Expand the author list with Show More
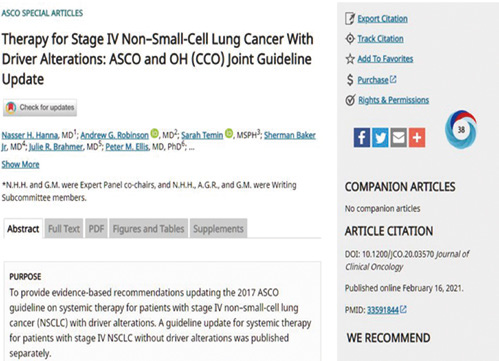 click(x=20, y=164)
